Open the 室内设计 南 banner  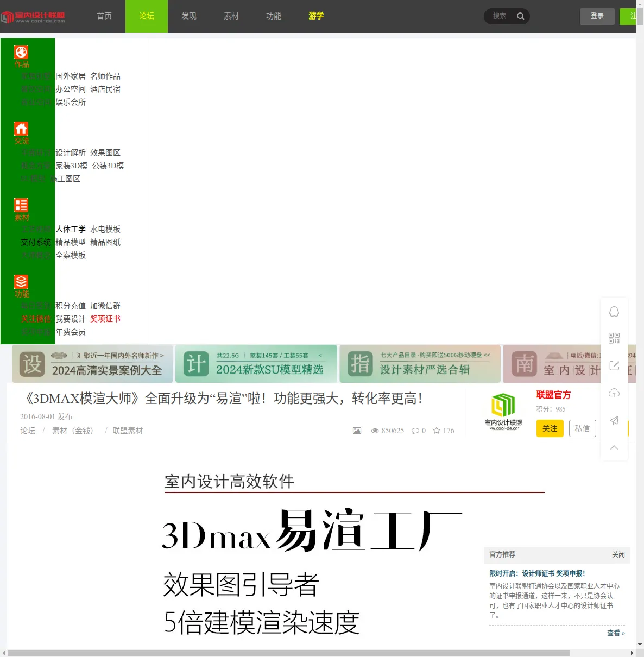click(x=569, y=364)
